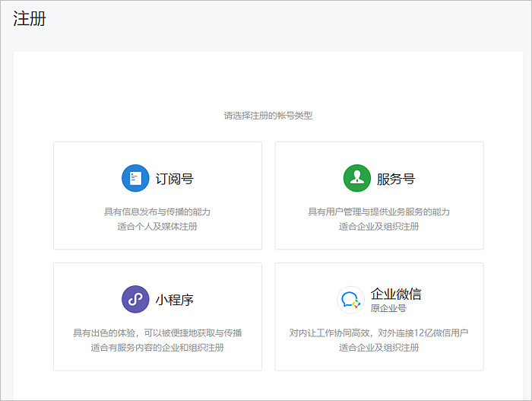Select the 服务号 title text
The height and width of the screenshot is (401, 532).
pyautogui.click(x=396, y=180)
